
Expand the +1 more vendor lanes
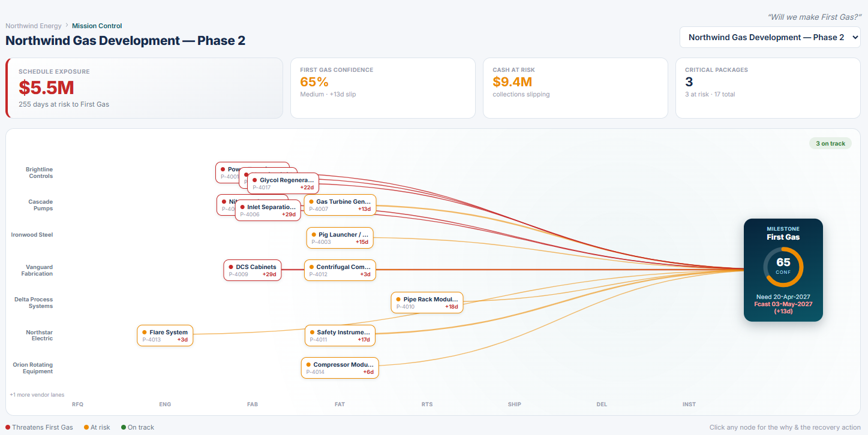pos(37,395)
